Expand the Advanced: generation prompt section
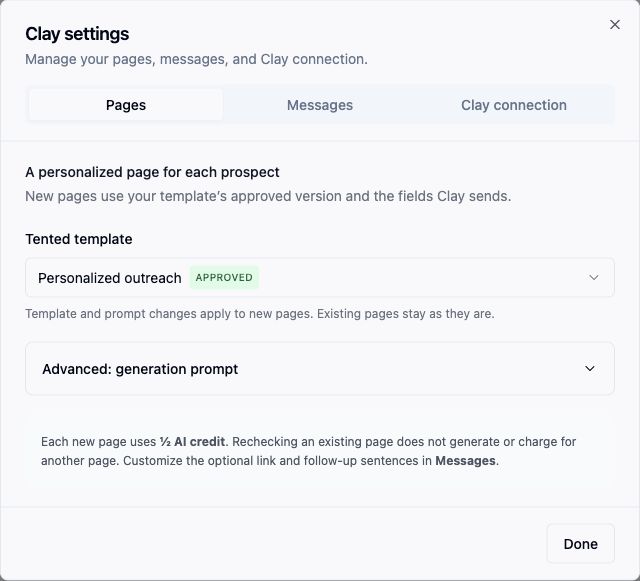Screen dimensions: 640x581 coord(320,369)
